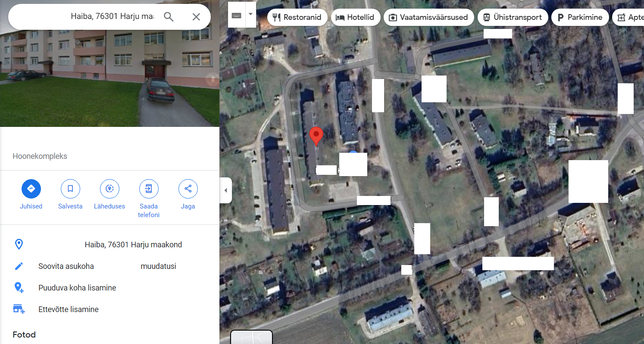Clear the search with the X icon
The image size is (644, 344).
point(196,17)
